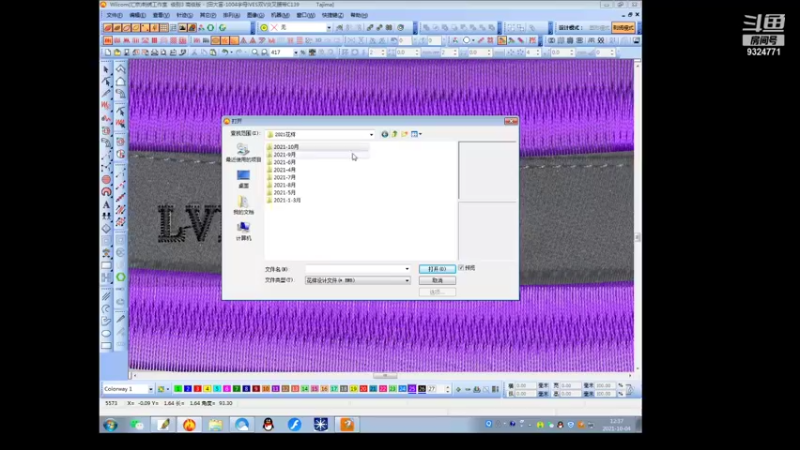Close the Open dialog

pyautogui.click(x=511, y=121)
